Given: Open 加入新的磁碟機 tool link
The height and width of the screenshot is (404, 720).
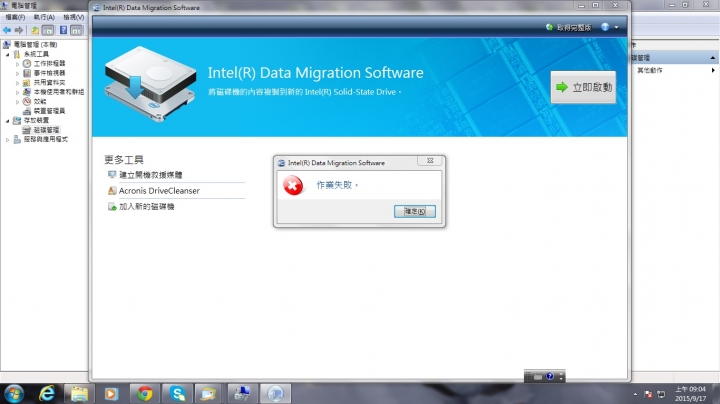Looking at the screenshot, I should [146, 207].
